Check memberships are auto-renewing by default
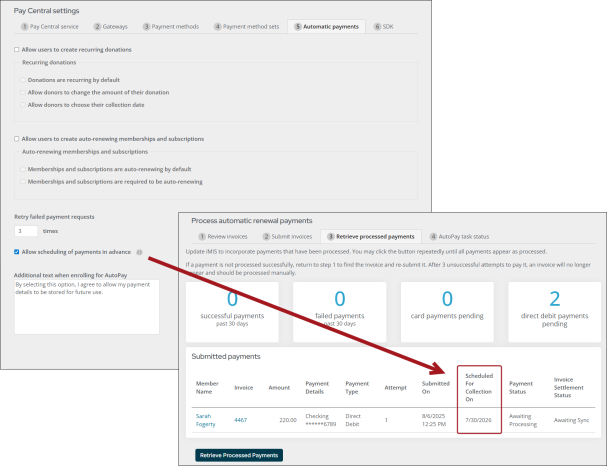Image resolution: width=607 pixels, height=466 pixels. click(23, 169)
